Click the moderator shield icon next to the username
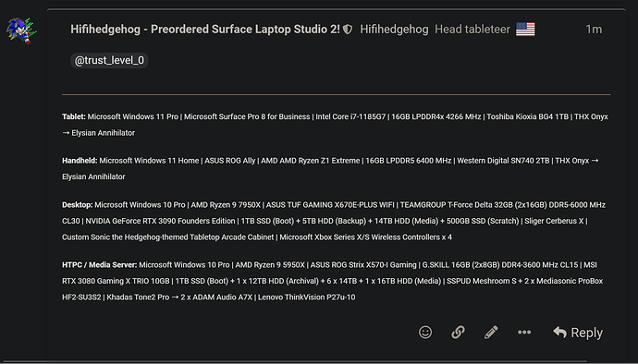 coord(348,30)
